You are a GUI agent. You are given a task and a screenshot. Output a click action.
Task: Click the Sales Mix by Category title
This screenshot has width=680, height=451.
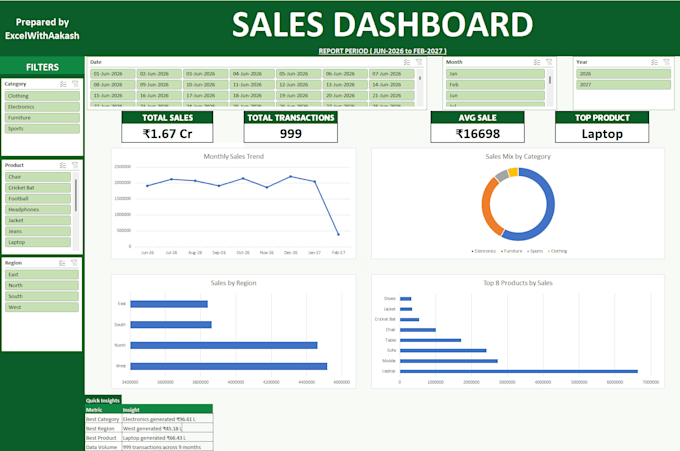(x=518, y=157)
